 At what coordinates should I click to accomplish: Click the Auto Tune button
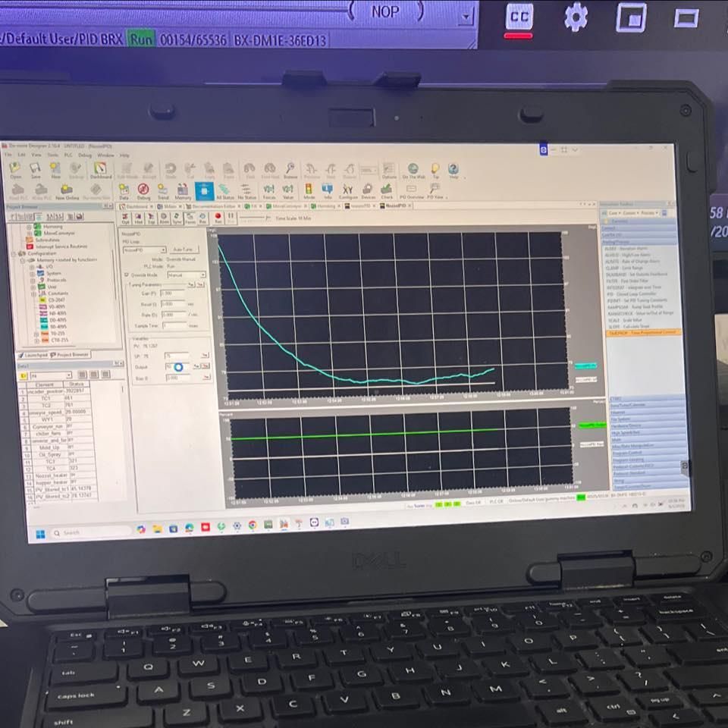(184, 251)
